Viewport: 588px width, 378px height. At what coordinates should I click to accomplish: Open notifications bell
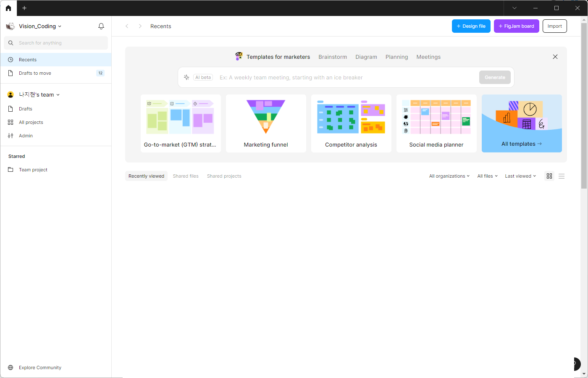101,26
